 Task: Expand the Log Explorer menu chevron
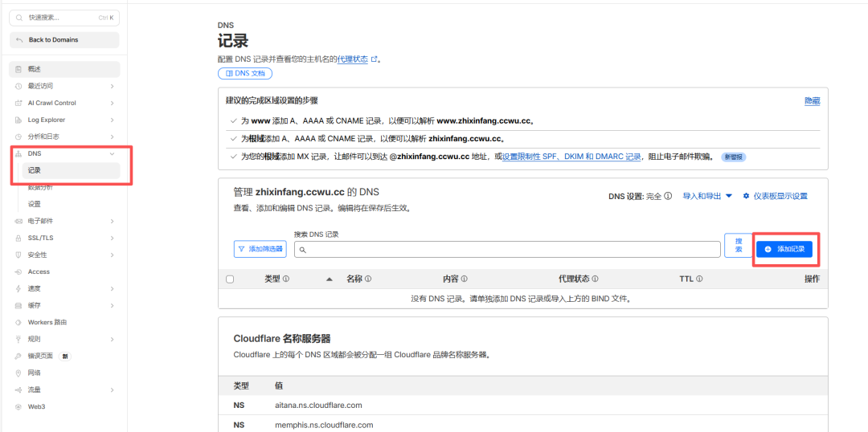112,120
